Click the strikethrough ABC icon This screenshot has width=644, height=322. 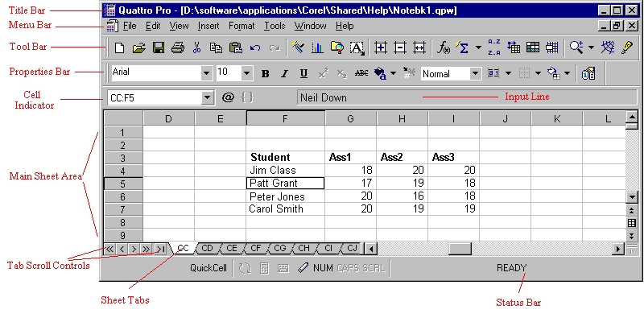(361, 73)
